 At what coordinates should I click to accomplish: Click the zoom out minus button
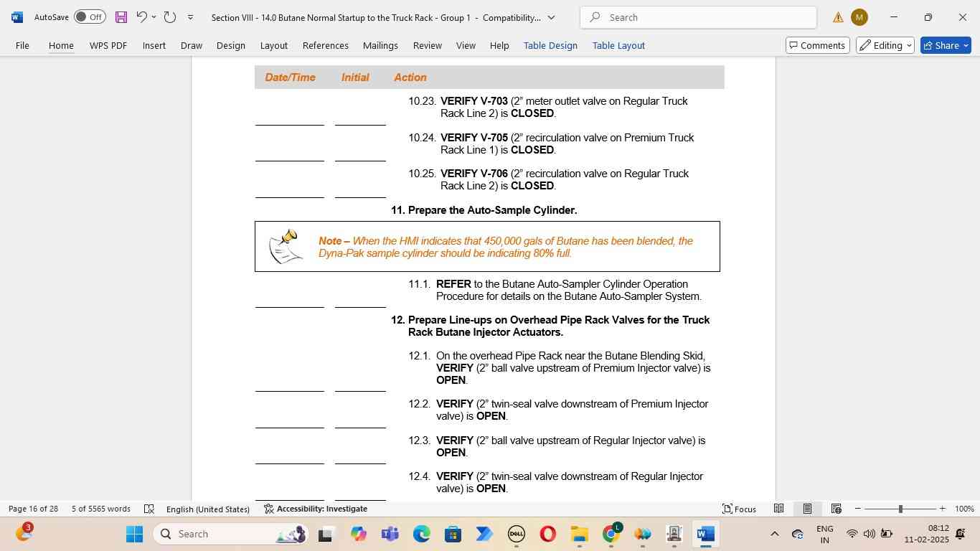pos(857,509)
